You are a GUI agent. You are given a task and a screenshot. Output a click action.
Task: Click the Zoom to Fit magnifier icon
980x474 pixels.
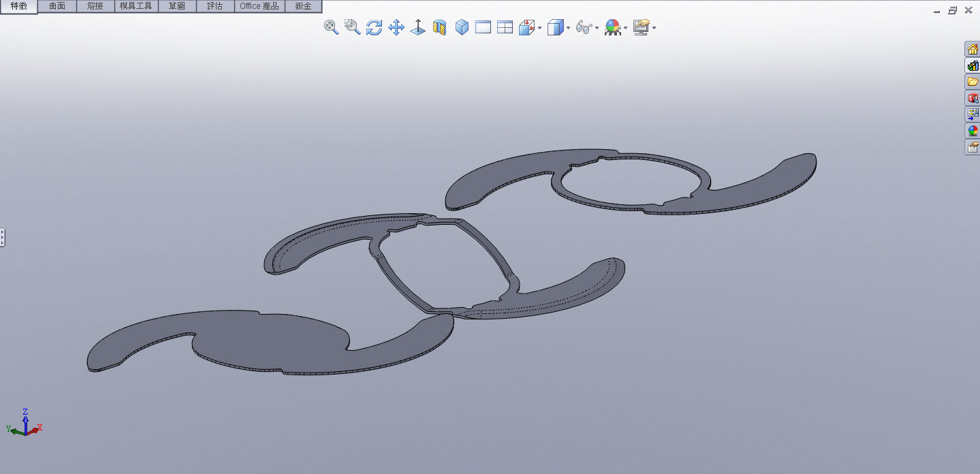[331, 27]
